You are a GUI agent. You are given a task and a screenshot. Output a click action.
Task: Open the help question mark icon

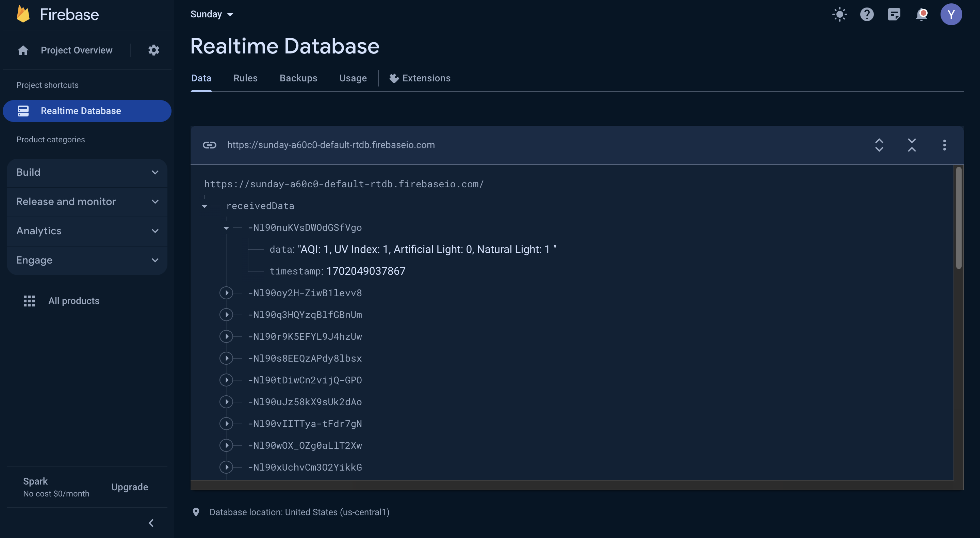(867, 14)
